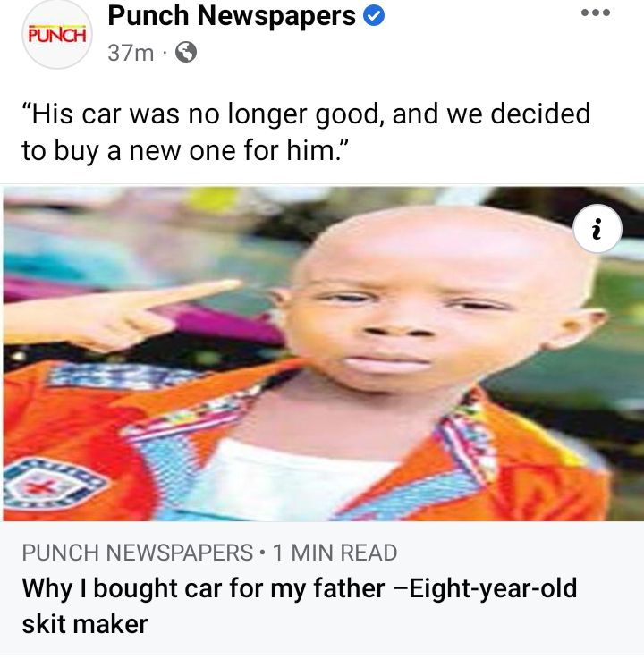The image size is (644, 659).
Task: Click 'to buy a new one for him' text
Action: pyautogui.click(x=185, y=150)
